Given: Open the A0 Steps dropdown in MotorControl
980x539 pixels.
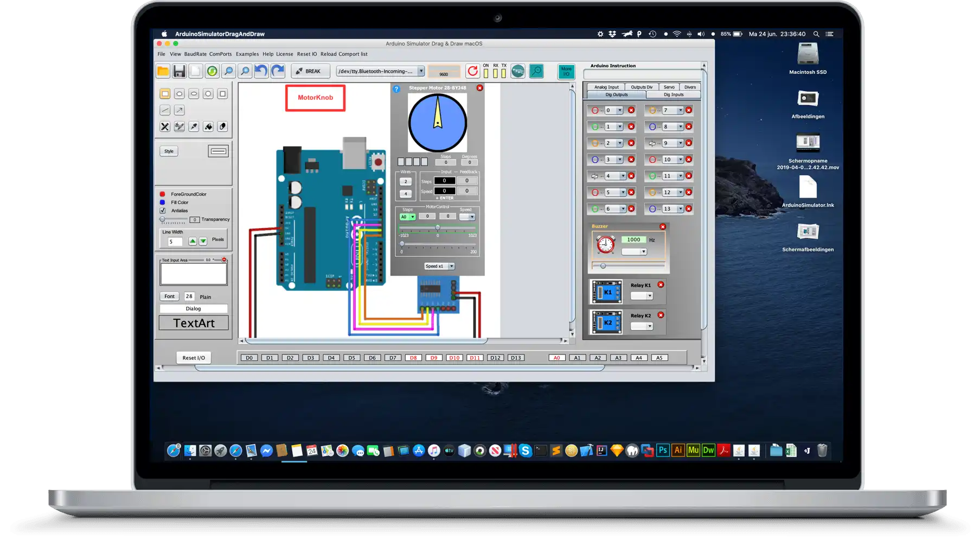Looking at the screenshot, I should (407, 217).
